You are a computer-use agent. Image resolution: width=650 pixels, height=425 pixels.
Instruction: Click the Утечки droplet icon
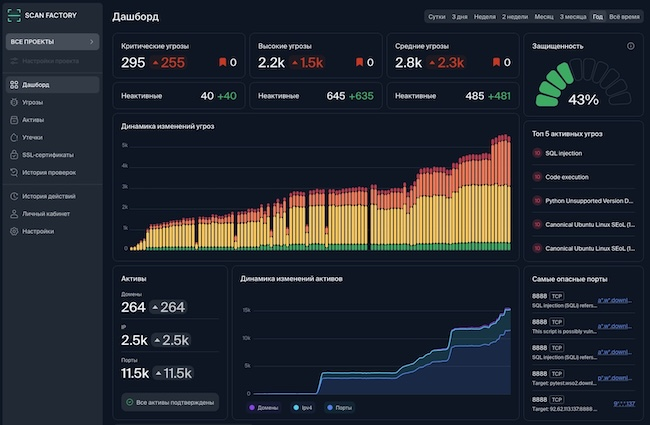tap(13, 137)
